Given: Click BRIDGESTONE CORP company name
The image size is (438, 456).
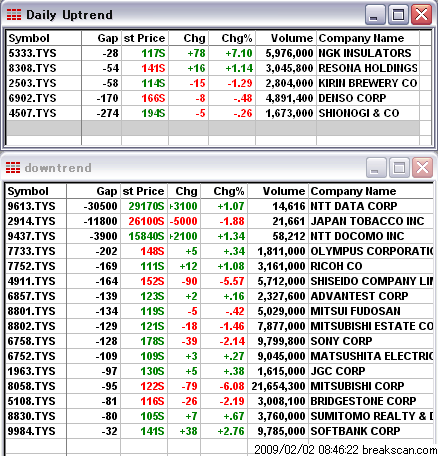Looking at the screenshot, I should pyautogui.click(x=363, y=401).
